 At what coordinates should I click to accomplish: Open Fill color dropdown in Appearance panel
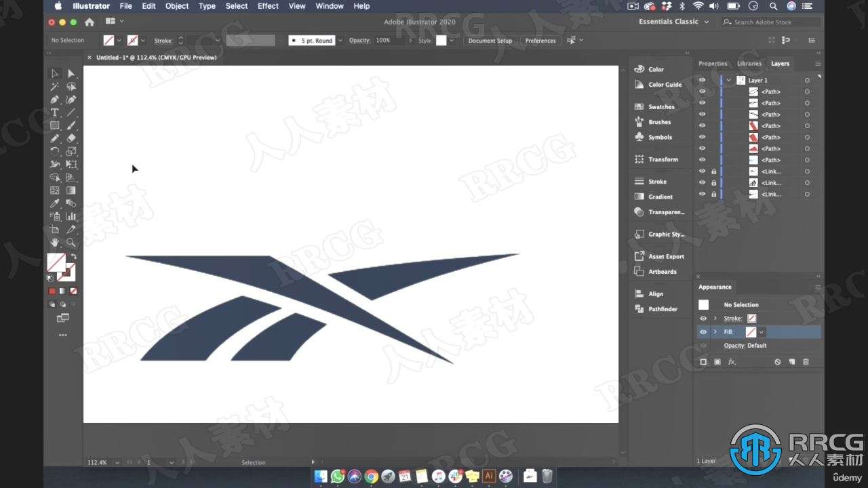coord(762,332)
